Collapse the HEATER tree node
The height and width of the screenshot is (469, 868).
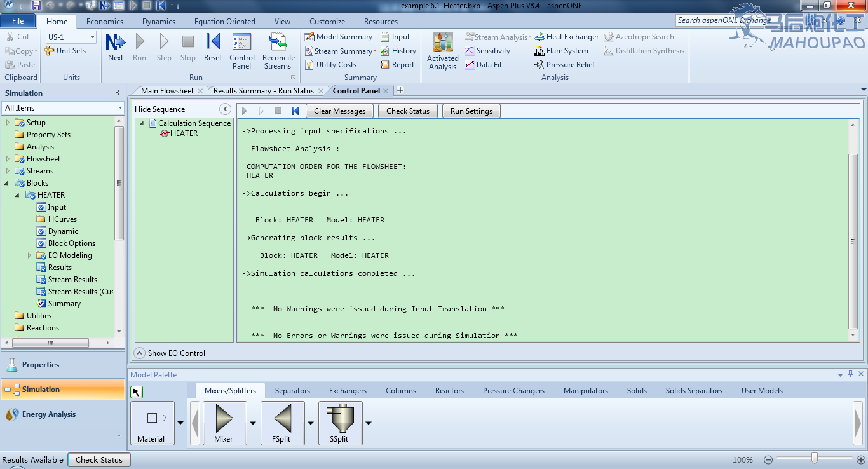coord(18,195)
